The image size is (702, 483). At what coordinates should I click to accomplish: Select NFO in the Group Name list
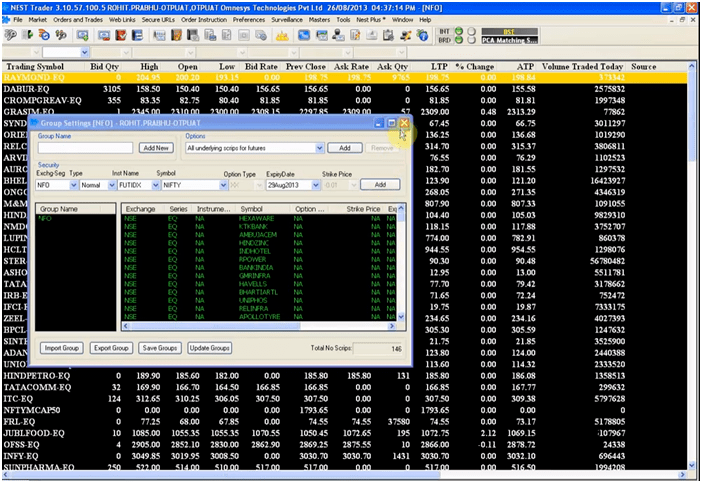pos(45,218)
